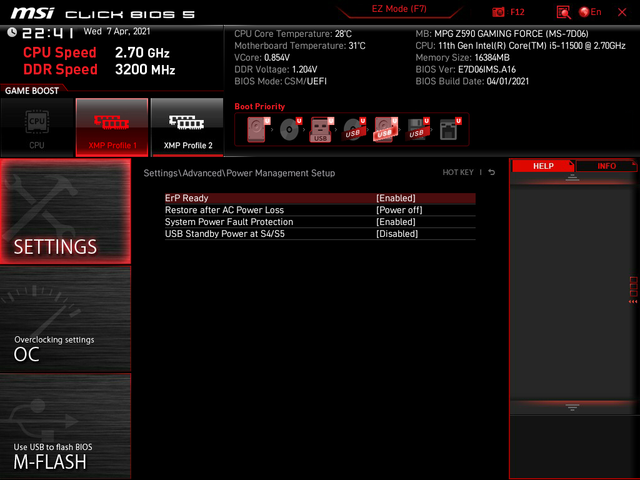Toggle the CPU Game Boost button

(37, 127)
